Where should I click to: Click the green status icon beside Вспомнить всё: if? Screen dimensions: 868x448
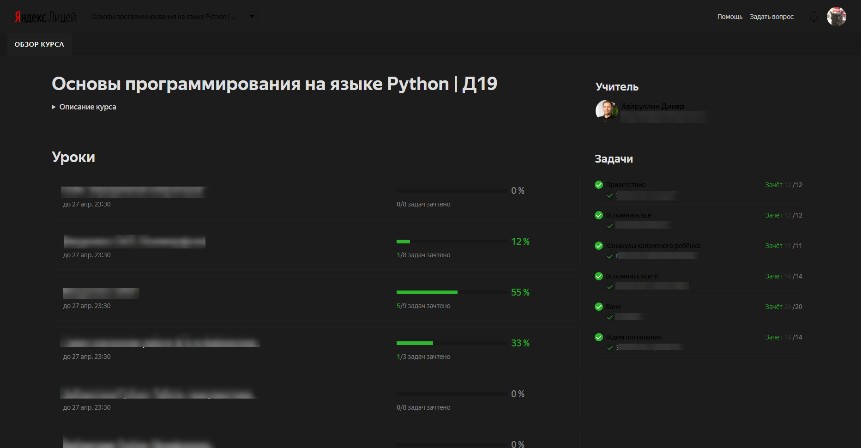tap(598, 276)
